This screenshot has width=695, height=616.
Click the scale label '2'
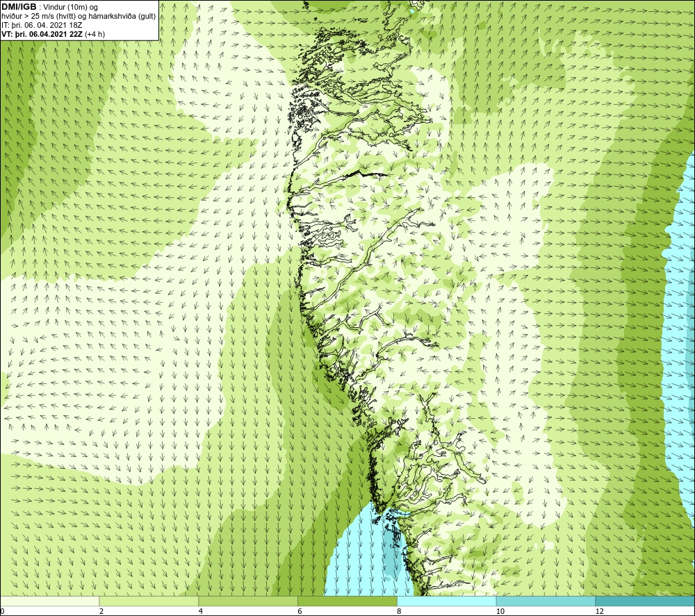click(x=101, y=612)
